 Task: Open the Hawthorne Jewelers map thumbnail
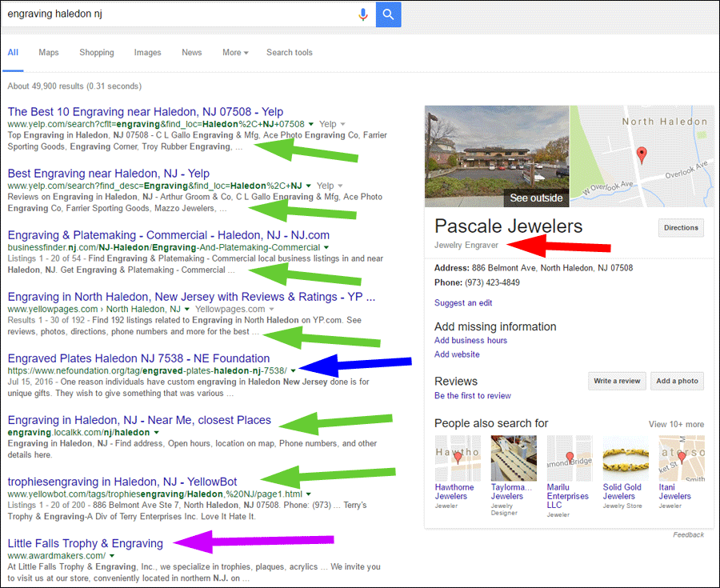coord(458,458)
